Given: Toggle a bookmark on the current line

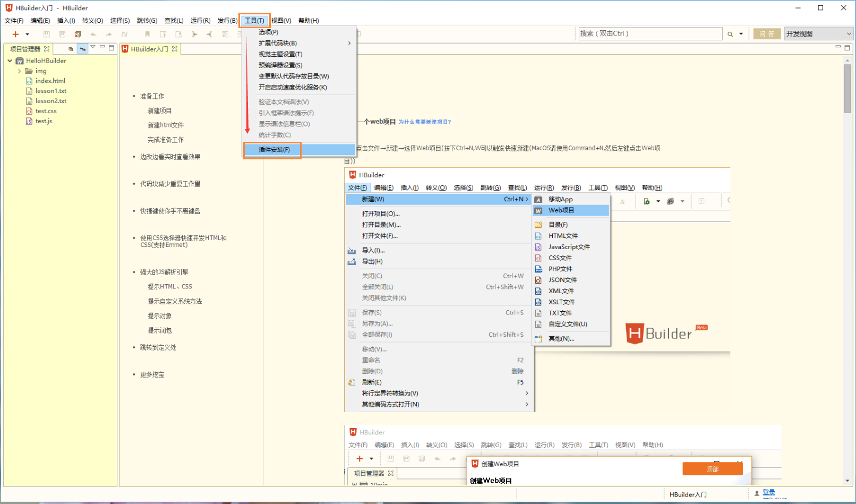Looking at the screenshot, I should coord(148,33).
